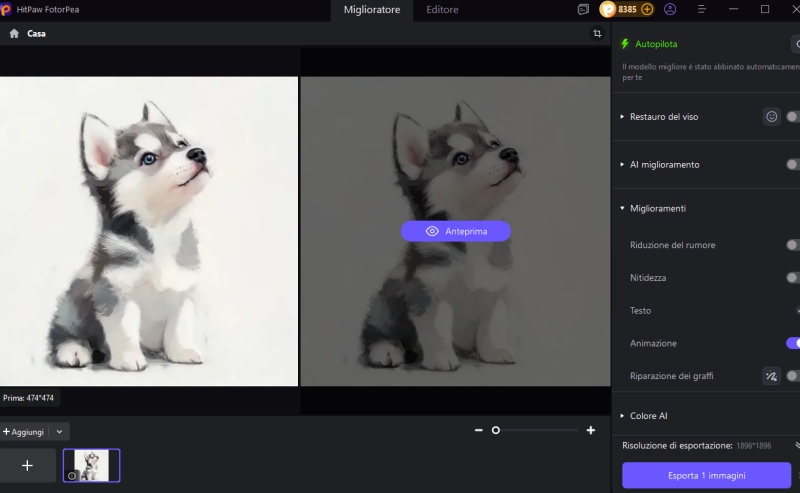
Task: Enable Nitidezza switch
Action: [793, 278]
